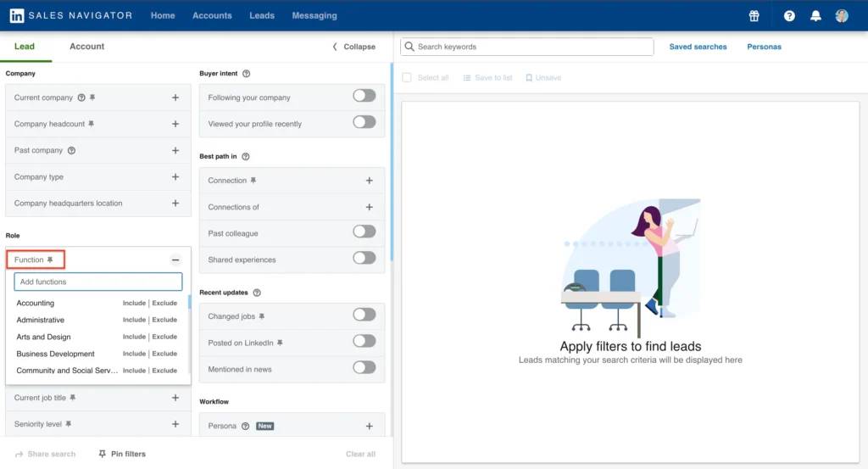Click the Add functions input field

[98, 282]
